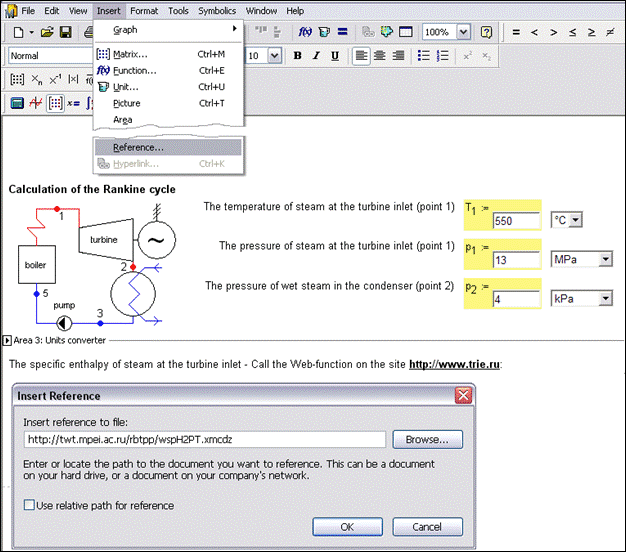
Task: Toggle align right
Action: coord(398,56)
